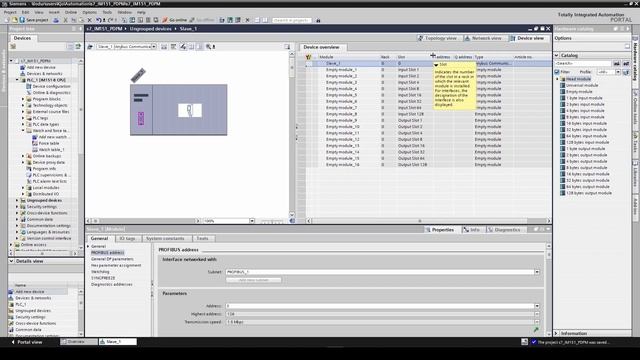Click the green arrow icon in PROFIBUS parameters
Screen dimensions: 640x360
536,329
